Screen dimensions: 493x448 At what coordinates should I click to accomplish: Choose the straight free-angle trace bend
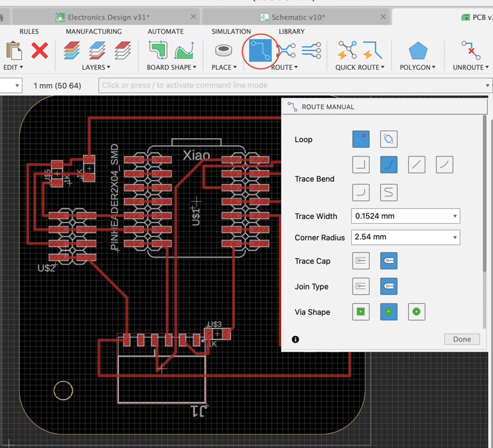click(417, 165)
